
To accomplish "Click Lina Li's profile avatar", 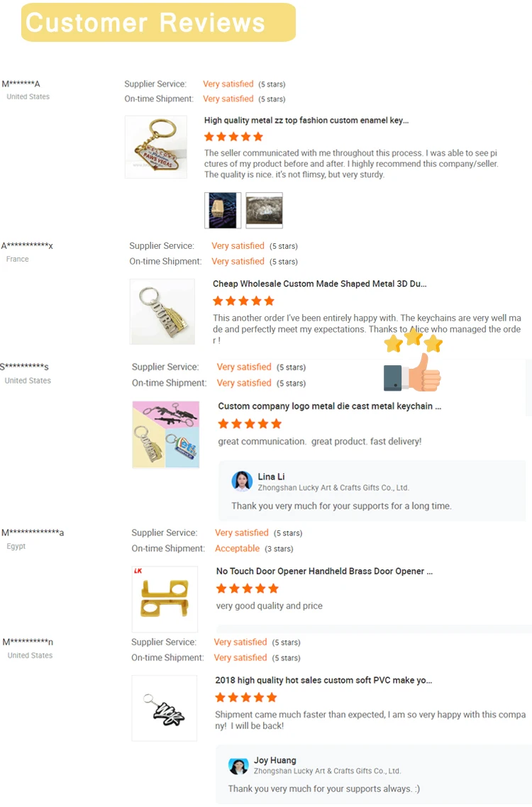I will (242, 482).
